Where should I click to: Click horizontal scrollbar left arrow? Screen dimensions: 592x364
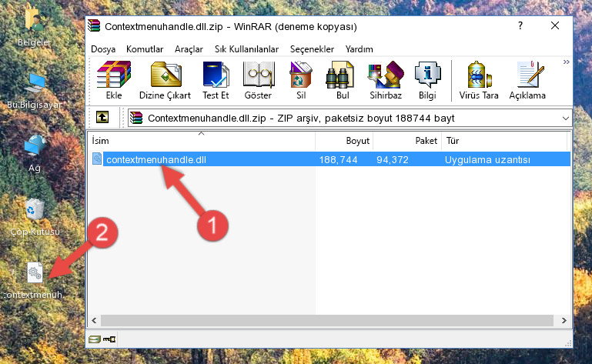tap(94, 321)
